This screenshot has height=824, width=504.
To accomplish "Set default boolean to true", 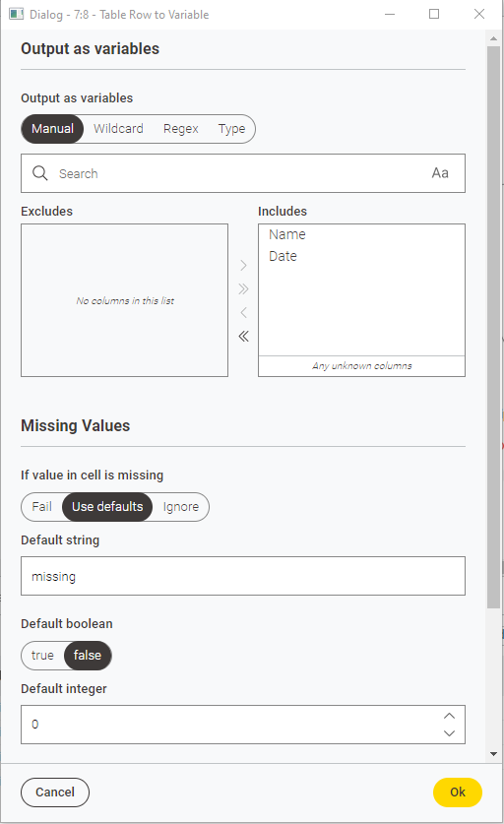I will click(x=42, y=656).
